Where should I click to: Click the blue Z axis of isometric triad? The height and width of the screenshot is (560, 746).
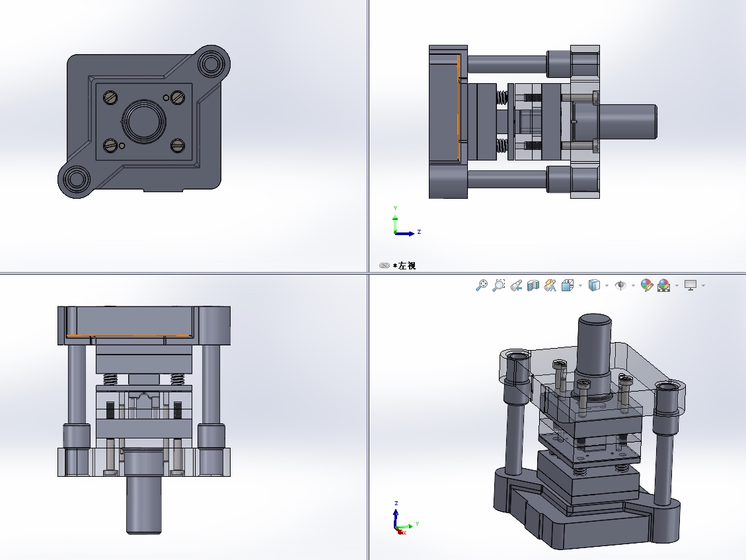[x=396, y=518]
